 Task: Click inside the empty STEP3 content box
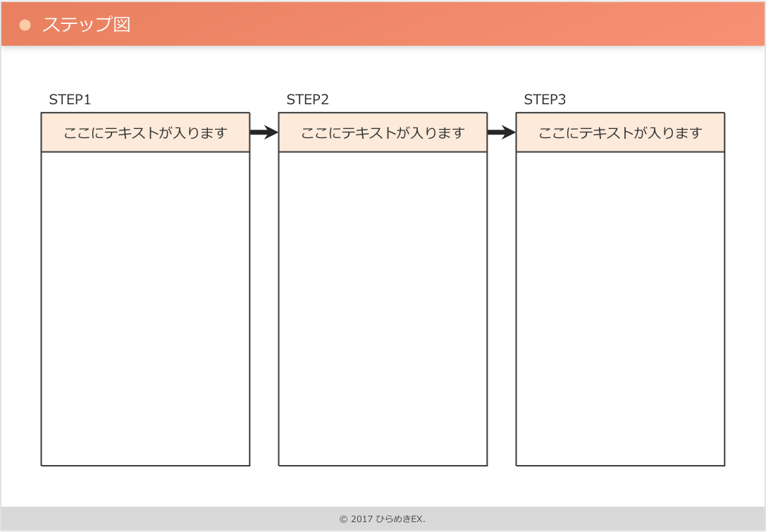coord(620,309)
